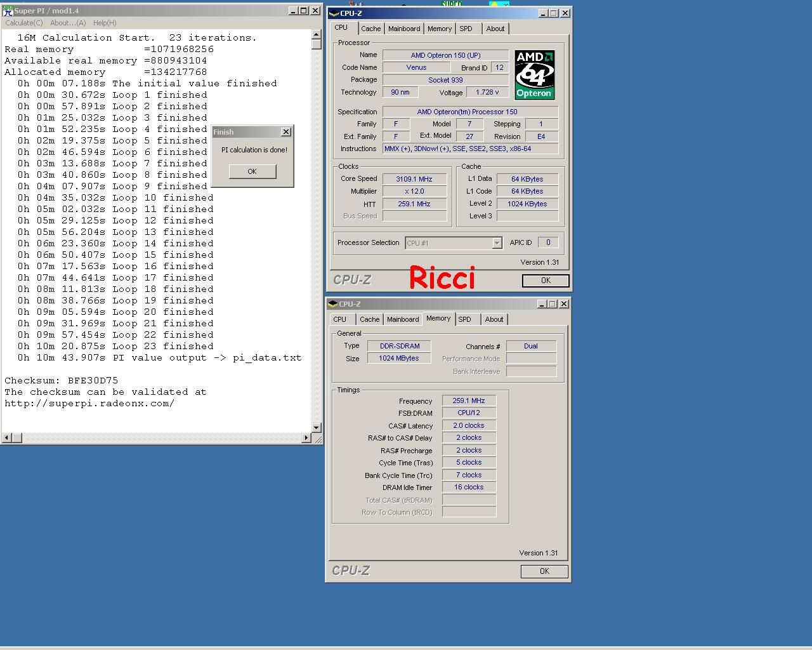Click the memory Type field DDR-SDRAM
This screenshot has width=812, height=650.
coord(399,346)
